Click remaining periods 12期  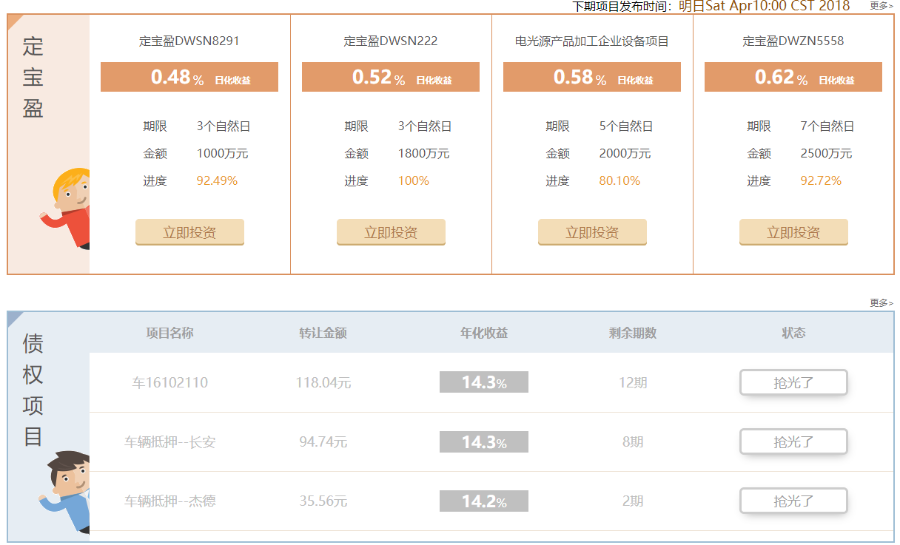pyautogui.click(x=633, y=383)
